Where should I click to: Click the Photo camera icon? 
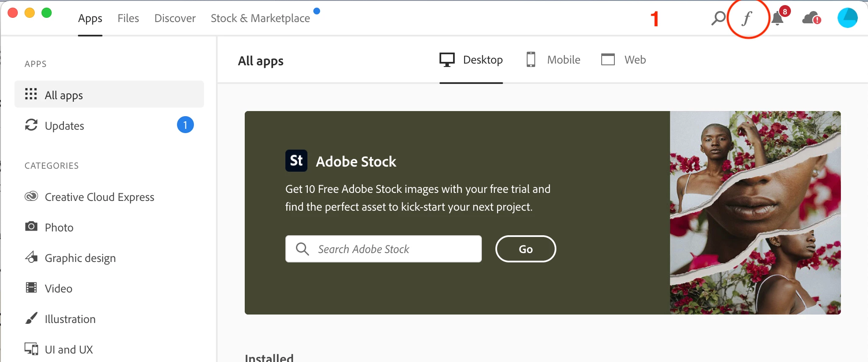point(31,226)
